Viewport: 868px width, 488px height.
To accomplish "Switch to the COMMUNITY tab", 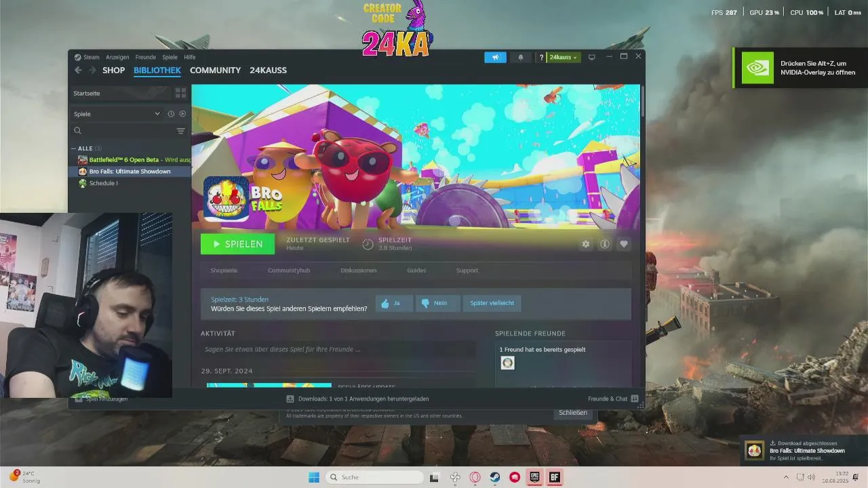I will 215,70.
